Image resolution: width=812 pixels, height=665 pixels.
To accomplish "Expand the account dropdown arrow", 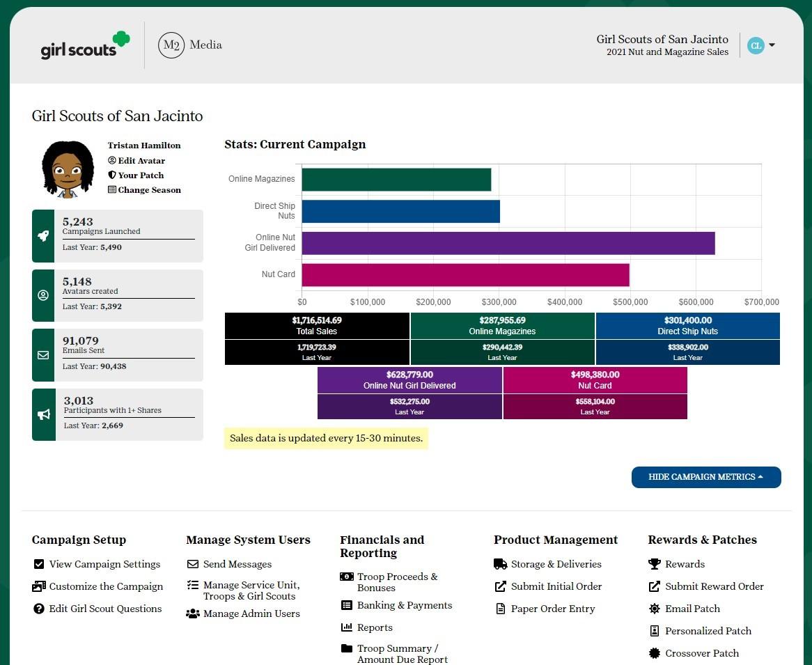I will point(772,45).
